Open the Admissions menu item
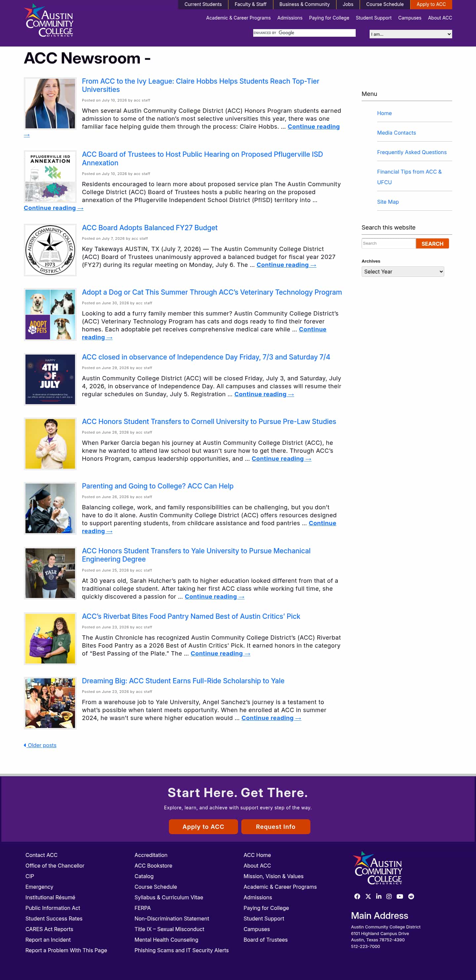 (x=290, y=18)
